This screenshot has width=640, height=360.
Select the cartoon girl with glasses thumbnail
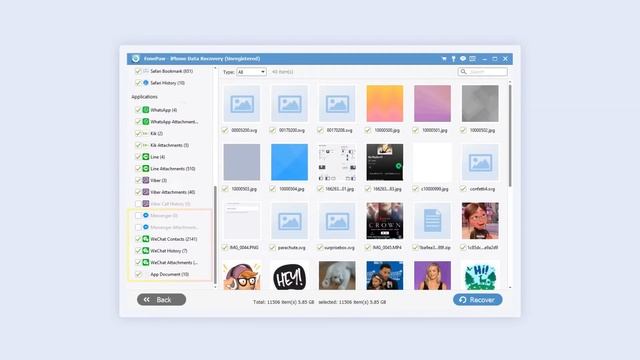pos(242,276)
